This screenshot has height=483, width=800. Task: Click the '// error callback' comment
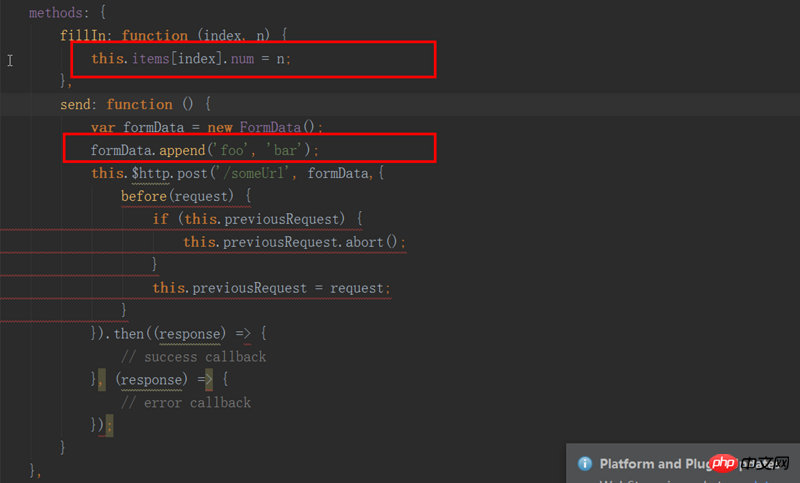[x=186, y=403]
